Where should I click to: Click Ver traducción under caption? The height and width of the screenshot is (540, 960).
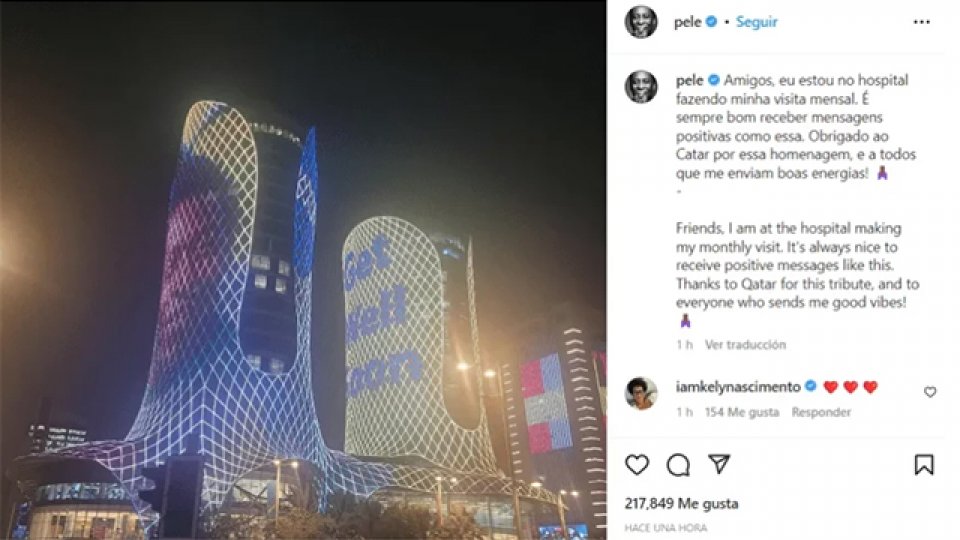745,345
